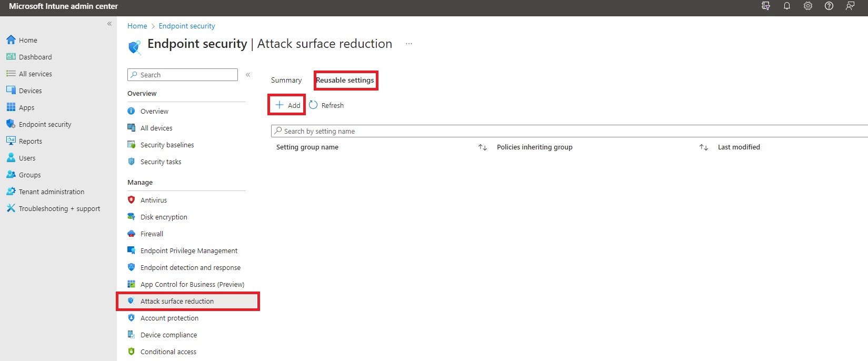Click the Overview info icon

(132, 111)
